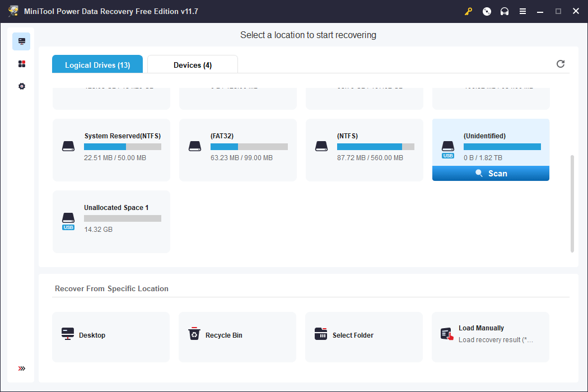Click the 22.51 MB / 50.00 MB text

click(115, 158)
